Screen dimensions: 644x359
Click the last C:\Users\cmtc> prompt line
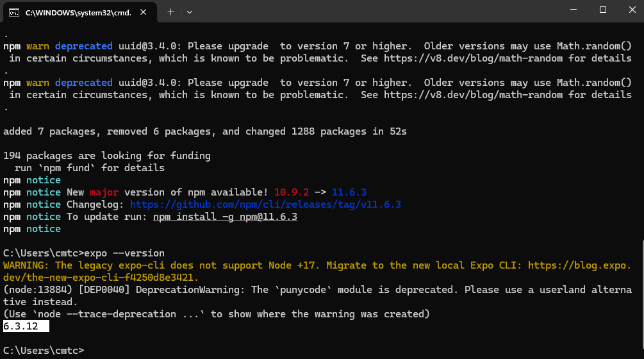[44, 351]
